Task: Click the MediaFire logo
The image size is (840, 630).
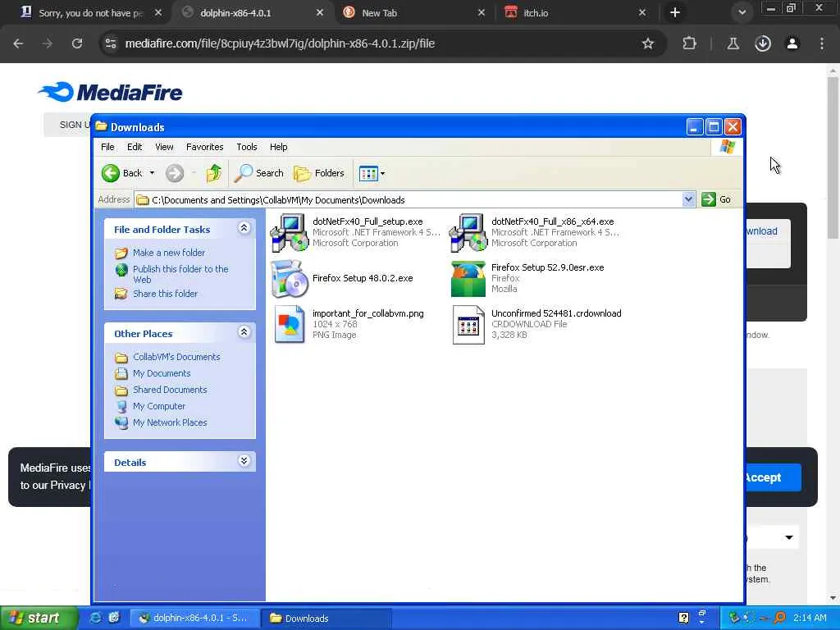Action: 111,92
